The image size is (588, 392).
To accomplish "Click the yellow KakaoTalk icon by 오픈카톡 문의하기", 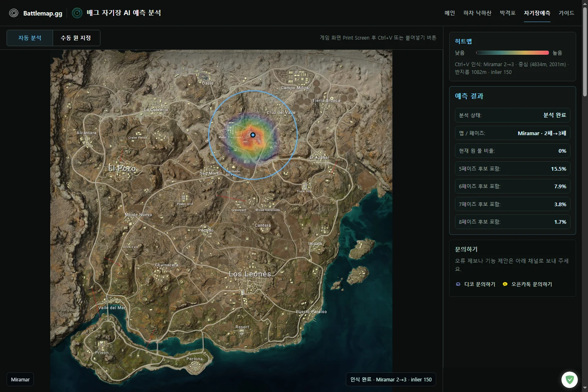I will pos(505,284).
